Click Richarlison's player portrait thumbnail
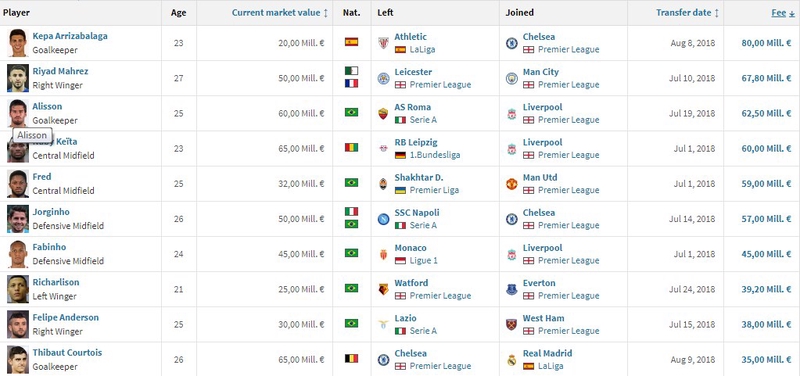Image resolution: width=800 pixels, height=376 pixels. click(x=18, y=289)
